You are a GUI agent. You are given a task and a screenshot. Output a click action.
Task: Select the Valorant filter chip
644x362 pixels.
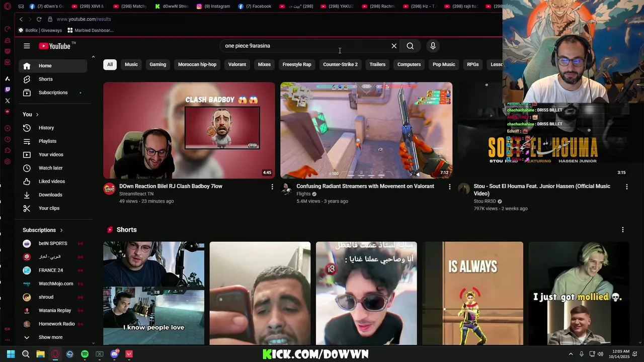click(x=237, y=64)
